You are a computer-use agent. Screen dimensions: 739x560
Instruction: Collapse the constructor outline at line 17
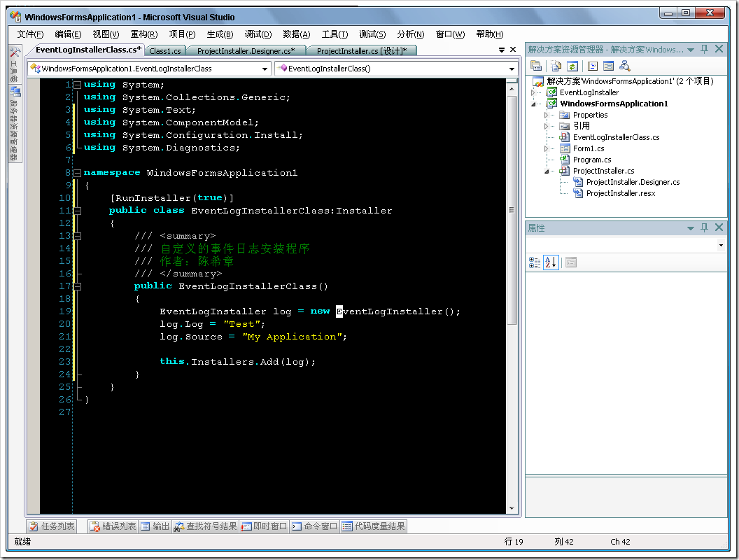78,286
